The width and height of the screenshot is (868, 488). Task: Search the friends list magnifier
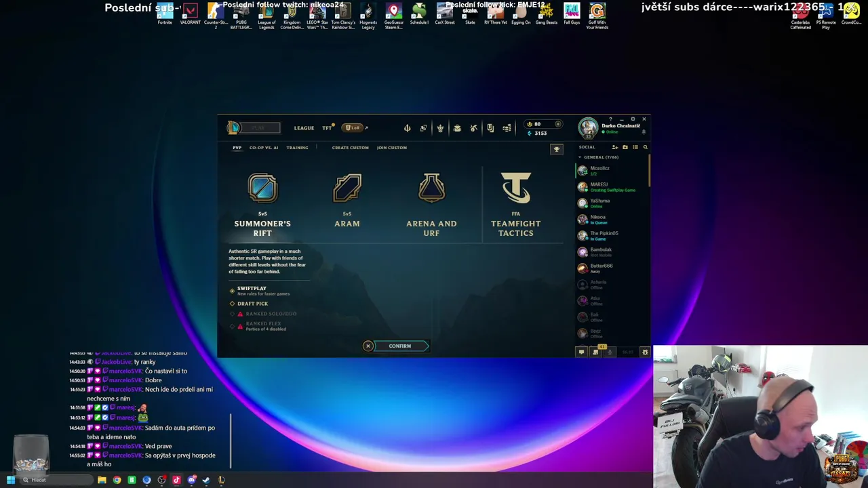pyautogui.click(x=646, y=147)
